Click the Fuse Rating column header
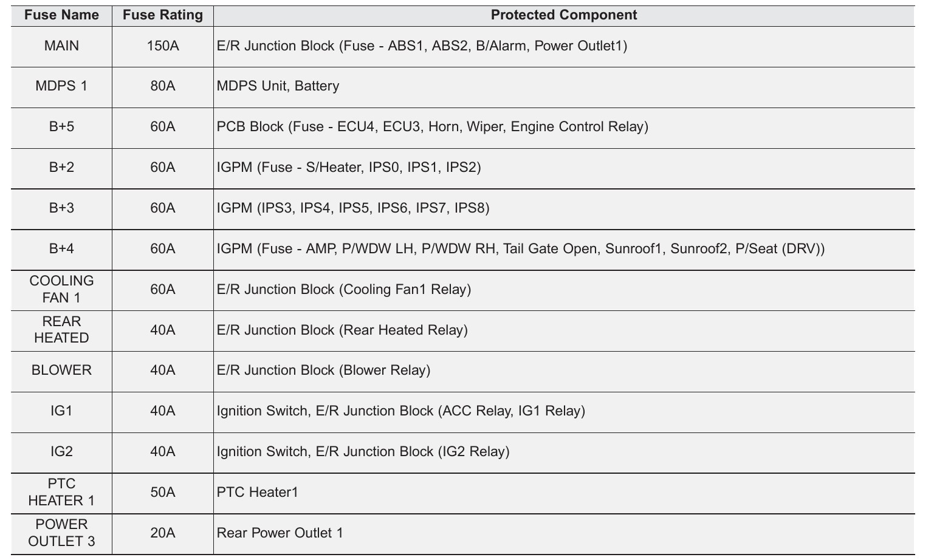The height and width of the screenshot is (560, 934). [163, 15]
